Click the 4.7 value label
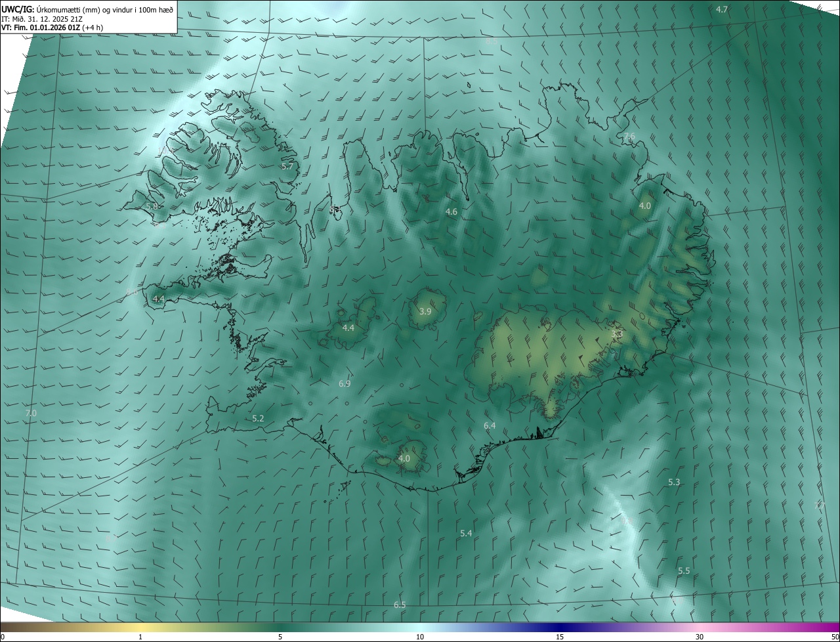The width and height of the screenshot is (840, 642). 722,9
